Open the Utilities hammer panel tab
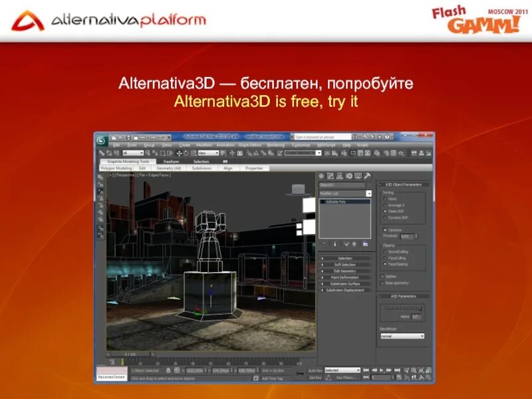Screen dimensions: 532x399 tap(367, 176)
